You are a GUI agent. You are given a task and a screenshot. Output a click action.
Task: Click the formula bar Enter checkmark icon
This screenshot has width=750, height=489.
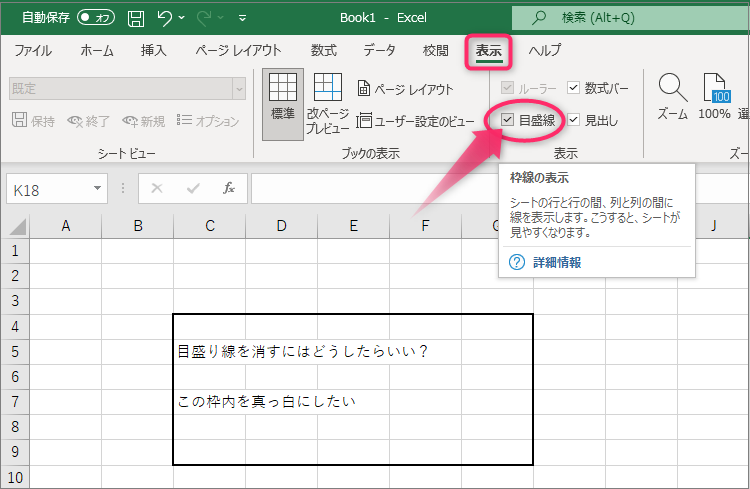pos(193,189)
